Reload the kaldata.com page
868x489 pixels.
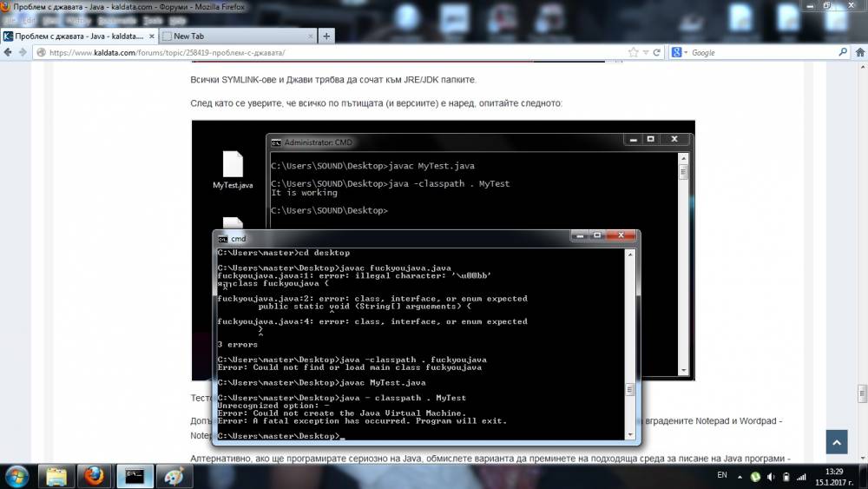[x=656, y=52]
